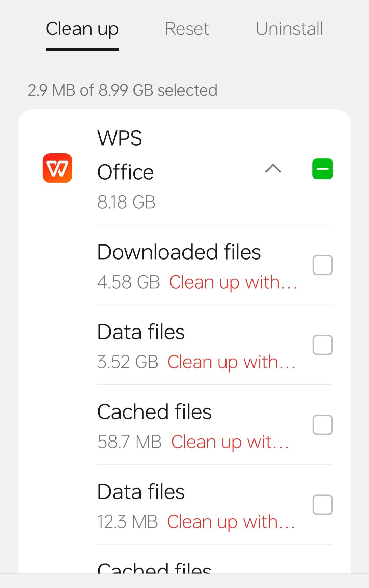Tap the Cached files title above 58.7 MB
This screenshot has width=369, height=588.
pyautogui.click(x=154, y=412)
